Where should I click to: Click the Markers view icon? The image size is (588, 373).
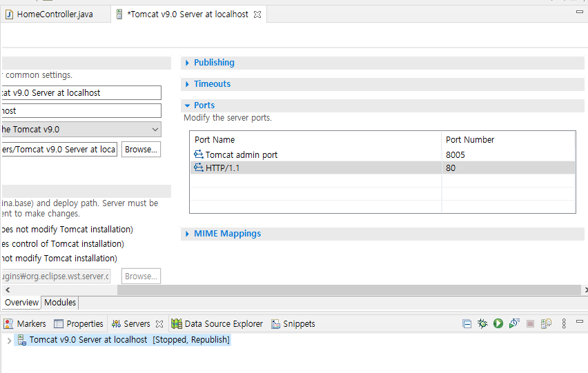click(x=8, y=324)
